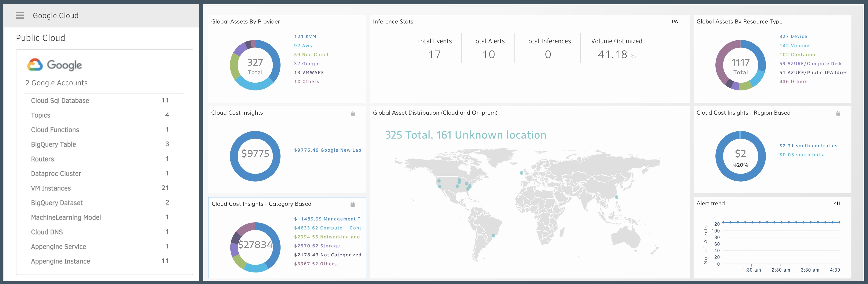Click the 2 Google Accounts link
Viewport: 868px width, 284px height.
tap(56, 83)
